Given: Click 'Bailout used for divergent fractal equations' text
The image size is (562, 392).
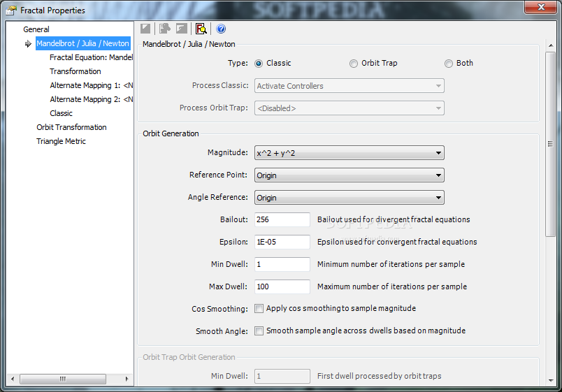Looking at the screenshot, I should pyautogui.click(x=393, y=219).
